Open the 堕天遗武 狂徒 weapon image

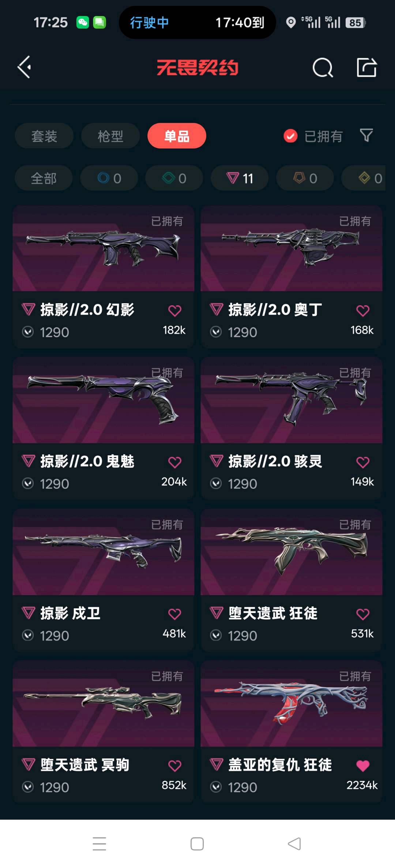click(x=291, y=552)
